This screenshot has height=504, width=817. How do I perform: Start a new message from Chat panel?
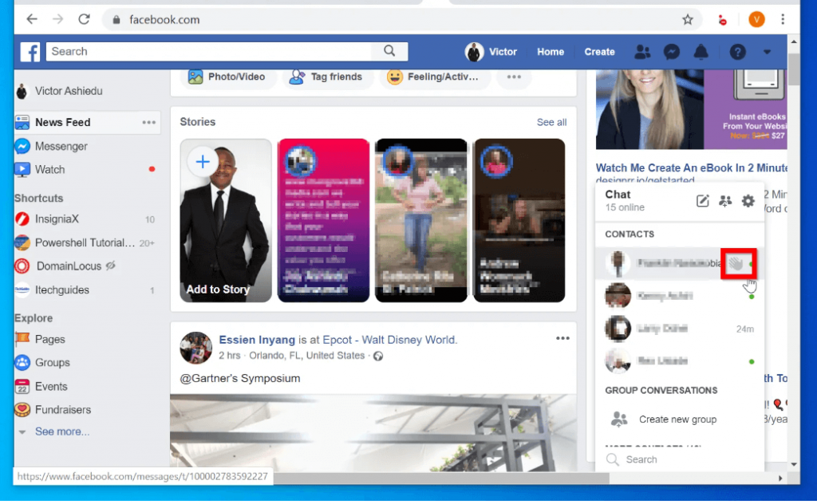pos(702,201)
